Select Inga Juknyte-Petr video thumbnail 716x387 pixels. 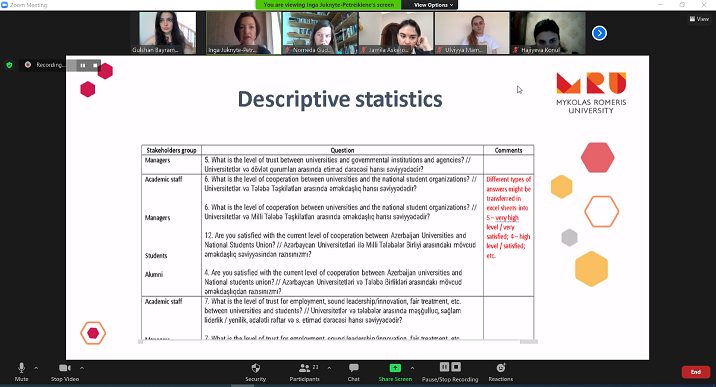pyautogui.click(x=243, y=33)
